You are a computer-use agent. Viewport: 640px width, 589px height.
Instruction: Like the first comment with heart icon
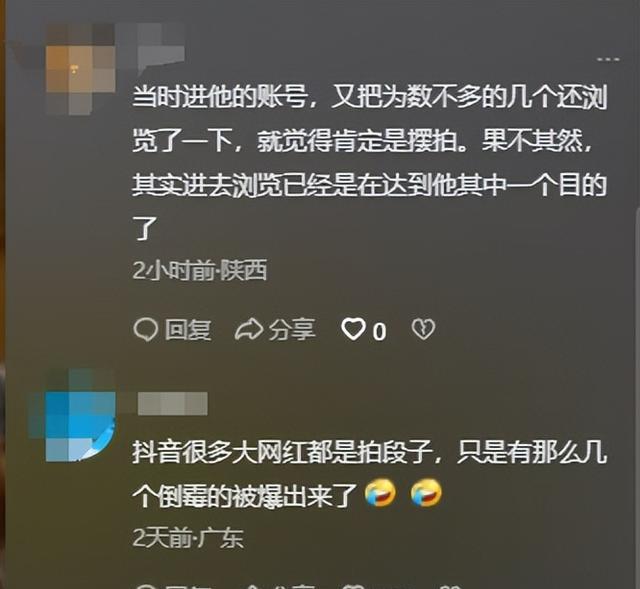353,329
